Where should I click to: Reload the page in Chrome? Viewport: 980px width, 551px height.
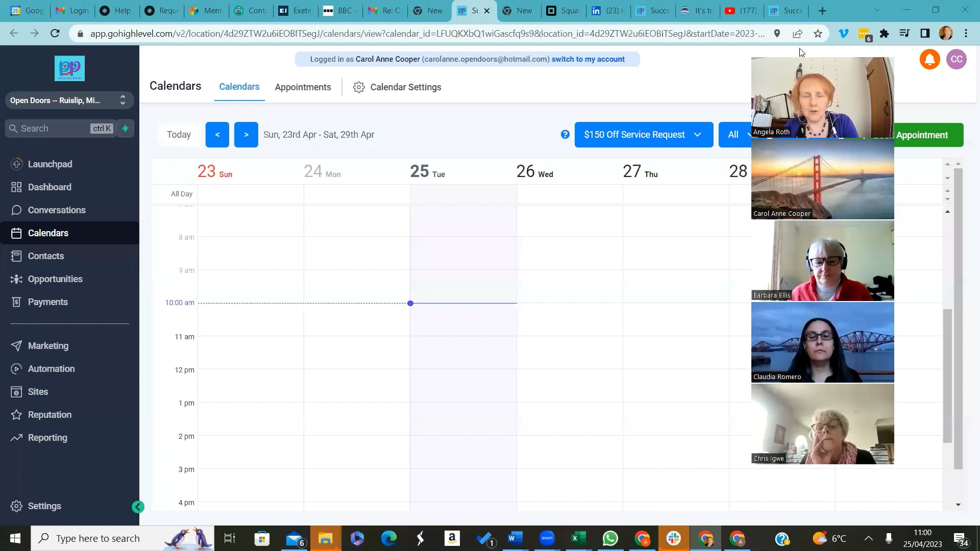click(x=55, y=34)
